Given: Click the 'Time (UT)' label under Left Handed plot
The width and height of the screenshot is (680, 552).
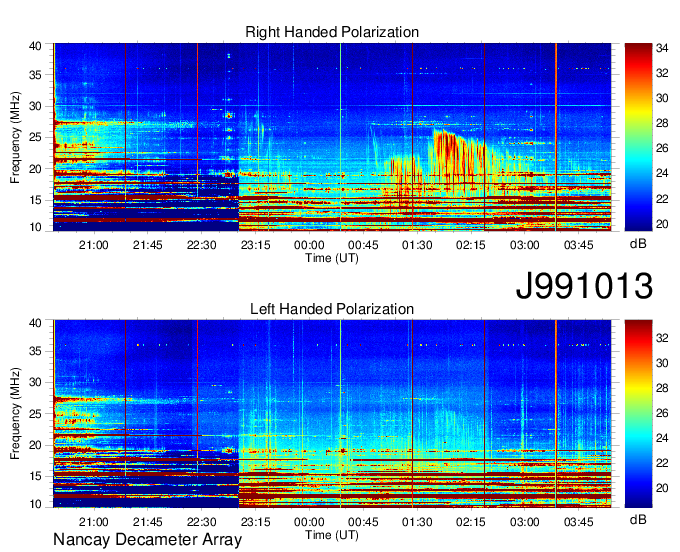Looking at the screenshot, I should [332, 535].
